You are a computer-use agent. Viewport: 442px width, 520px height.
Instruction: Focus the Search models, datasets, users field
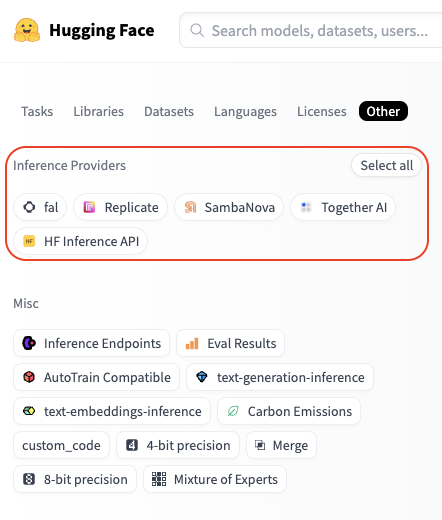click(311, 30)
